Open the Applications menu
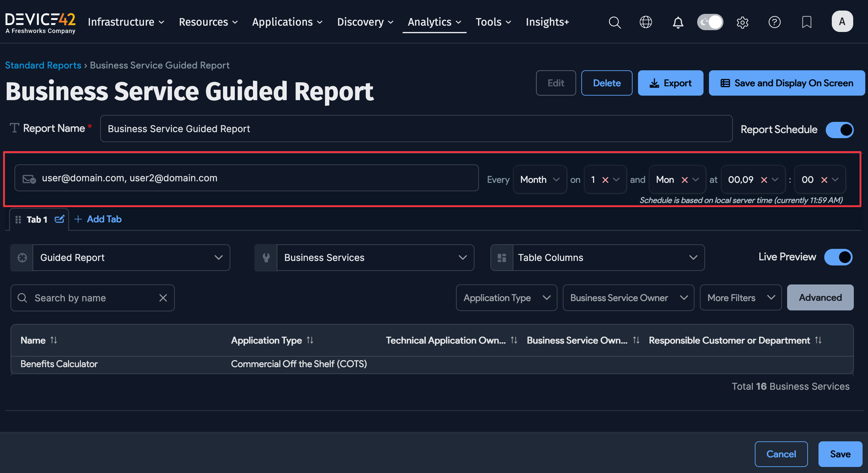 (x=287, y=22)
